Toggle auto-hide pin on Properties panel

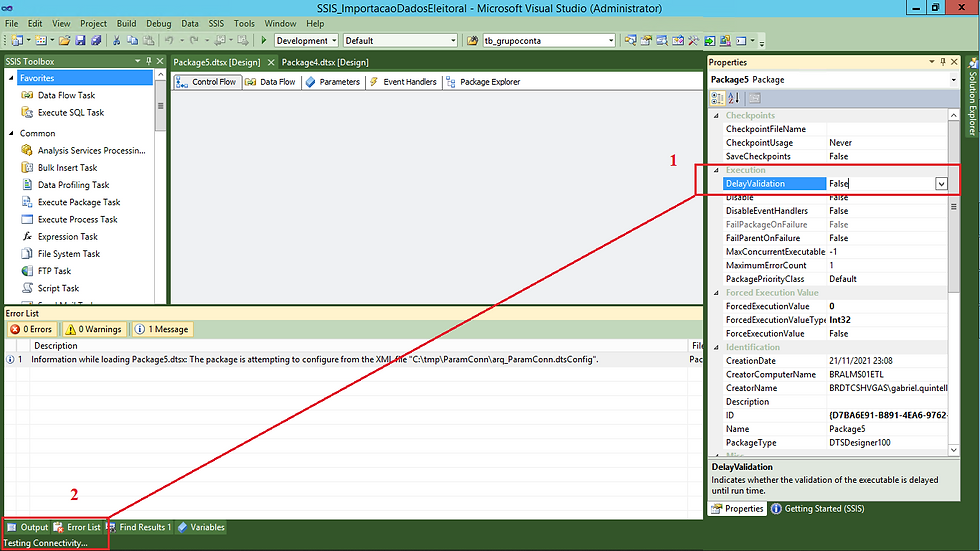click(943, 62)
